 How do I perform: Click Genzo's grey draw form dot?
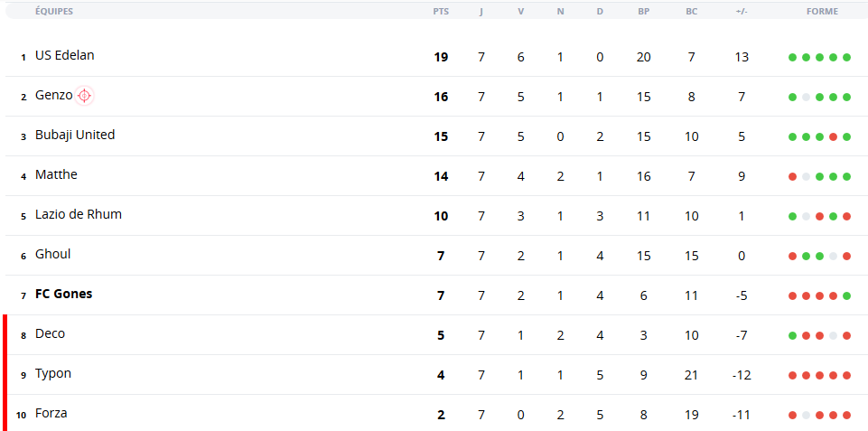coord(806,97)
